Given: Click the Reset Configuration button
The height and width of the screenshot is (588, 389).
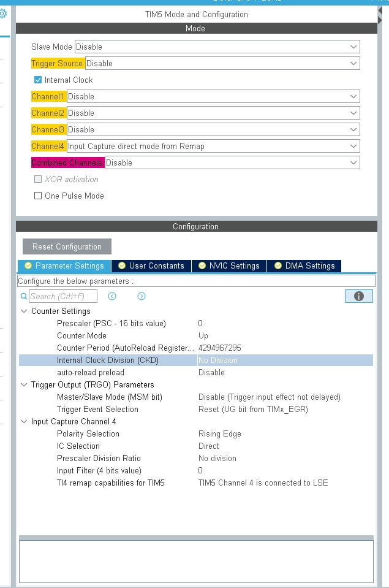Looking at the screenshot, I should (67, 246).
